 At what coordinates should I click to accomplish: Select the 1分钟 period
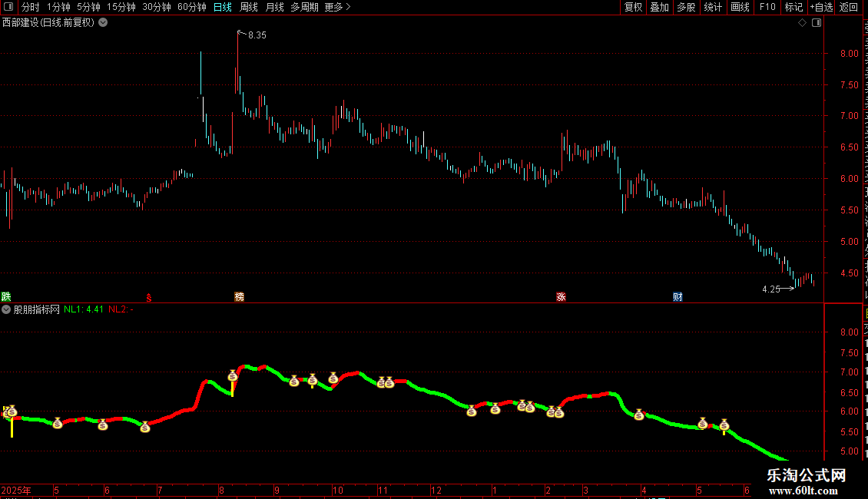(58, 7)
